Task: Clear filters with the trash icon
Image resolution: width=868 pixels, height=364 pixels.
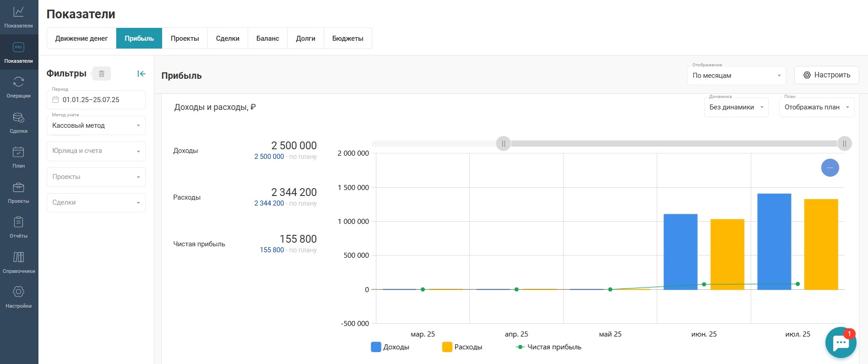Action: click(102, 74)
